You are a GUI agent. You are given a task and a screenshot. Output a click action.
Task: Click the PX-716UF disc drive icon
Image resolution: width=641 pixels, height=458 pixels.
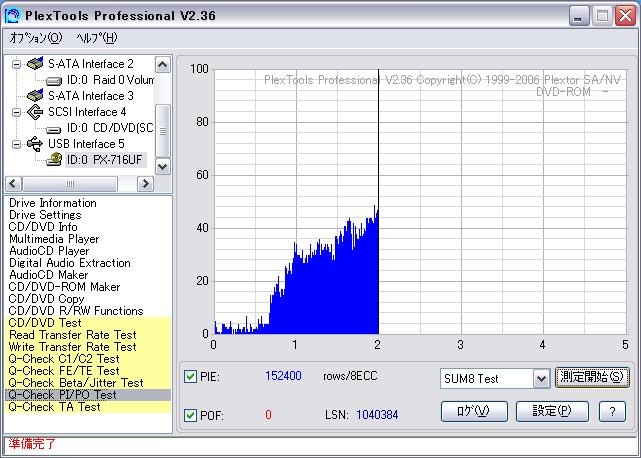[x=54, y=160]
